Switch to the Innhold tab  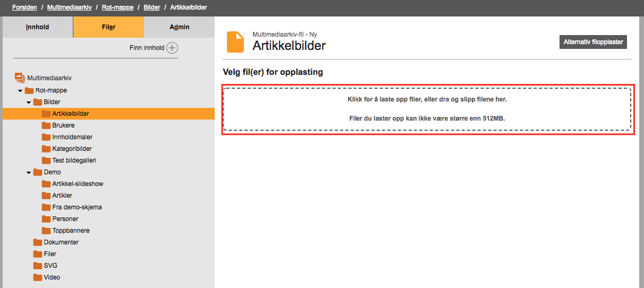click(x=38, y=27)
